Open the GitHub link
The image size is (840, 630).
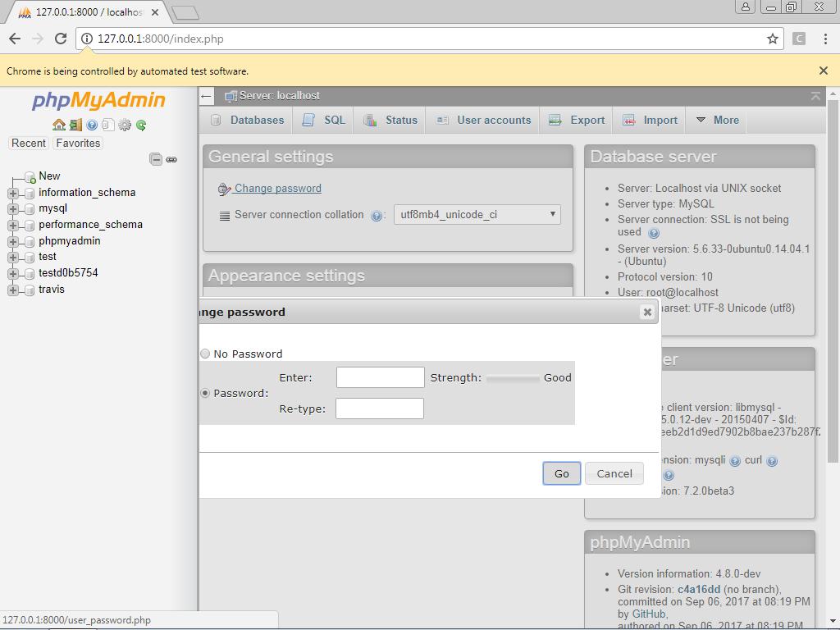[649, 614]
